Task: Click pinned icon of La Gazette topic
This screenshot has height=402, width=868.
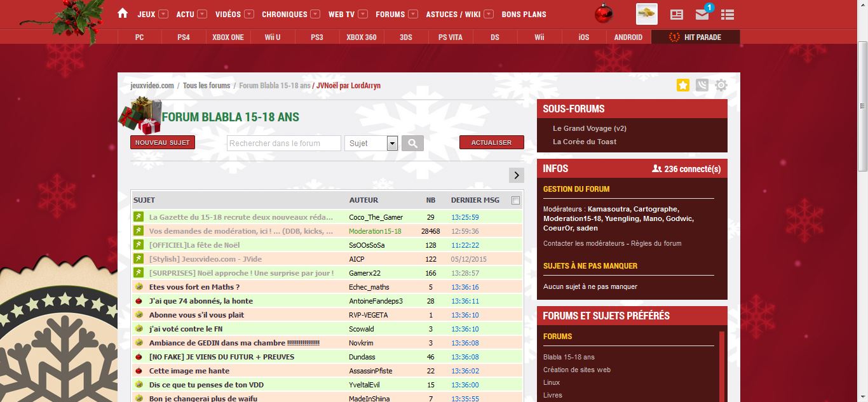Action: point(139,217)
